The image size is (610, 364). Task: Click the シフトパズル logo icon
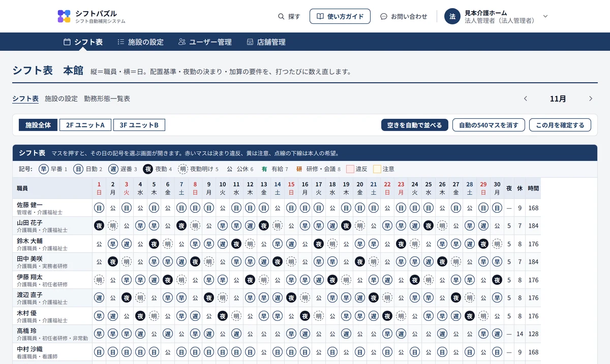pos(64,16)
